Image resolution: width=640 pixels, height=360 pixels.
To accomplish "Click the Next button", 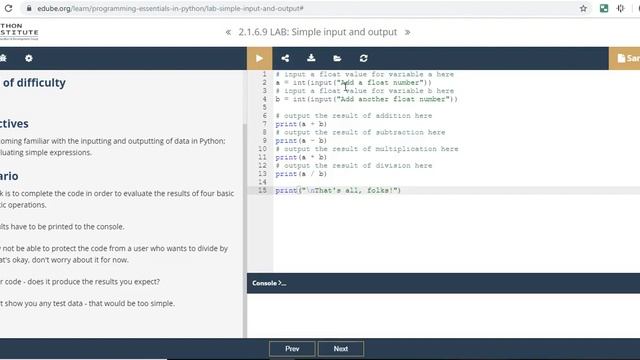I will [341, 349].
